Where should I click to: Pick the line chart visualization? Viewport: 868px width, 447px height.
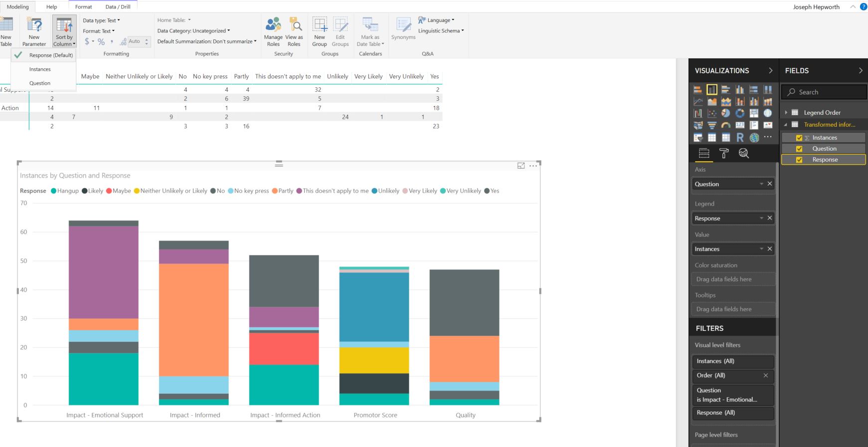pos(697,102)
